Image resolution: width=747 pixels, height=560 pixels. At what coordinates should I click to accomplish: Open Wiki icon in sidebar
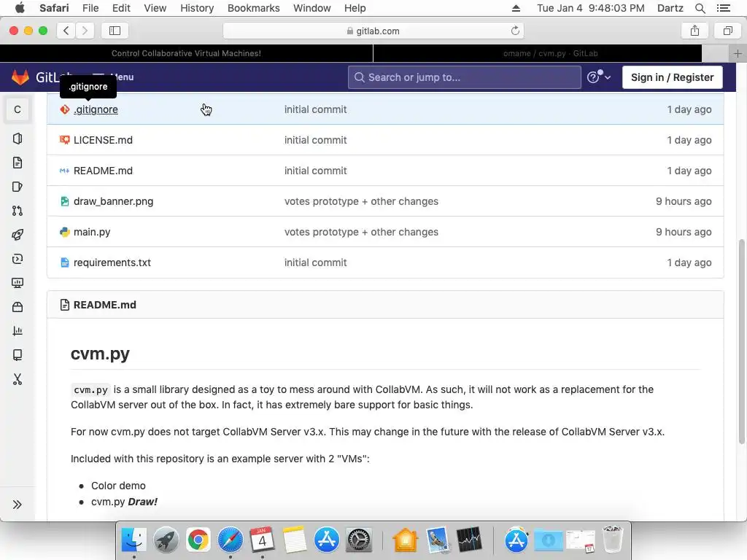tap(18, 355)
